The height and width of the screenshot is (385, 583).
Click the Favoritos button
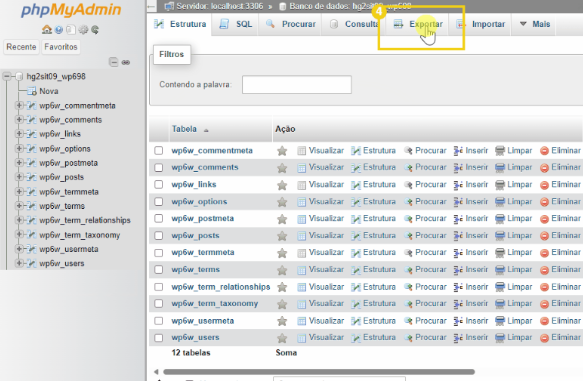[61, 47]
